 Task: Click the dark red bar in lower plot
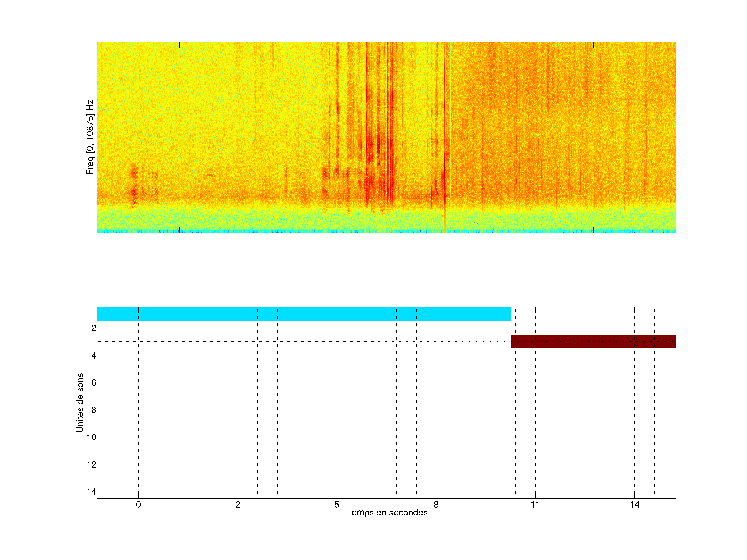point(593,341)
